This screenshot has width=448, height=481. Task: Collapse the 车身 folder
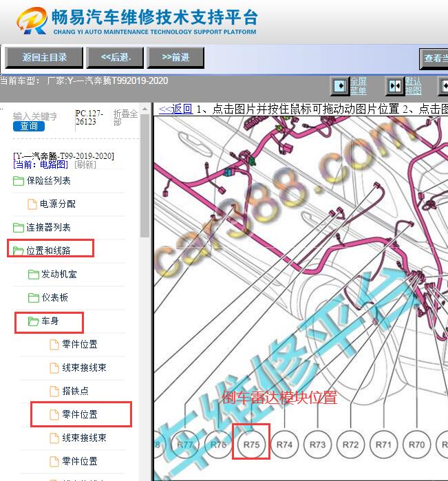pyautogui.click(x=50, y=321)
